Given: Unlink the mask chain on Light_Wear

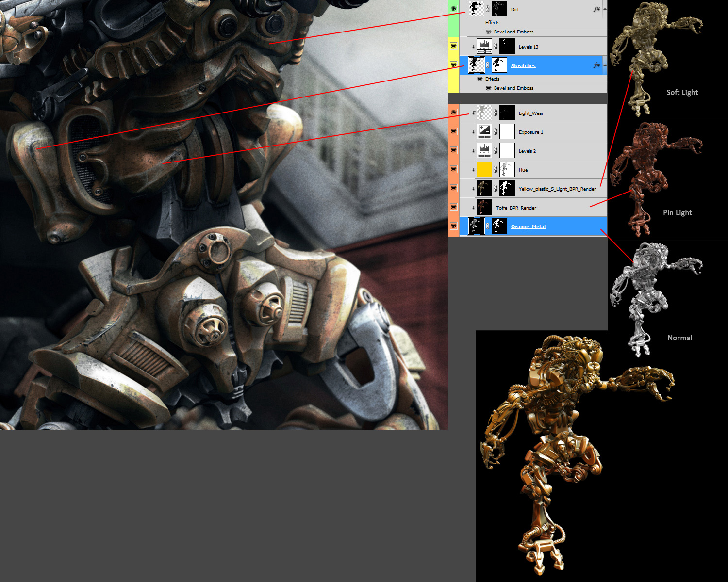Looking at the screenshot, I should tap(496, 113).
